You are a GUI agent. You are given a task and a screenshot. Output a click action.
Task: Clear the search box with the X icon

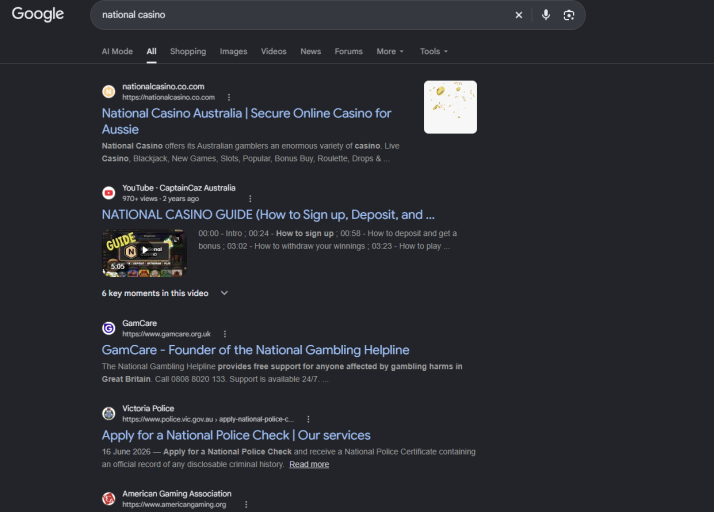(519, 15)
